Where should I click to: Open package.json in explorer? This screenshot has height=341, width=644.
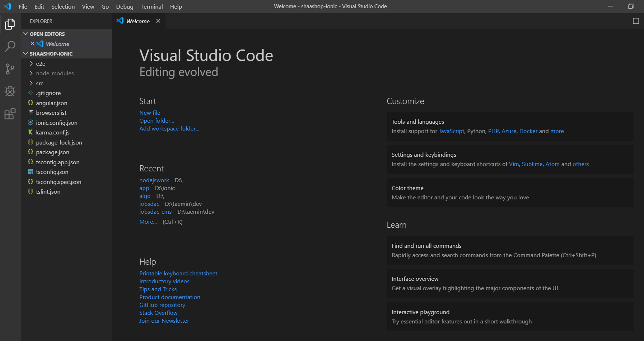pos(66,152)
